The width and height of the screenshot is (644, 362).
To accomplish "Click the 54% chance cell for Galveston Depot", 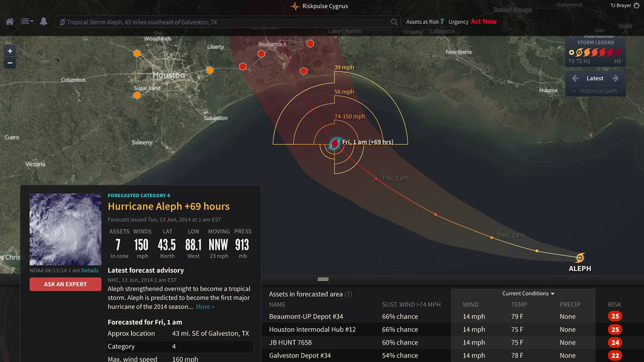I will (x=400, y=355).
